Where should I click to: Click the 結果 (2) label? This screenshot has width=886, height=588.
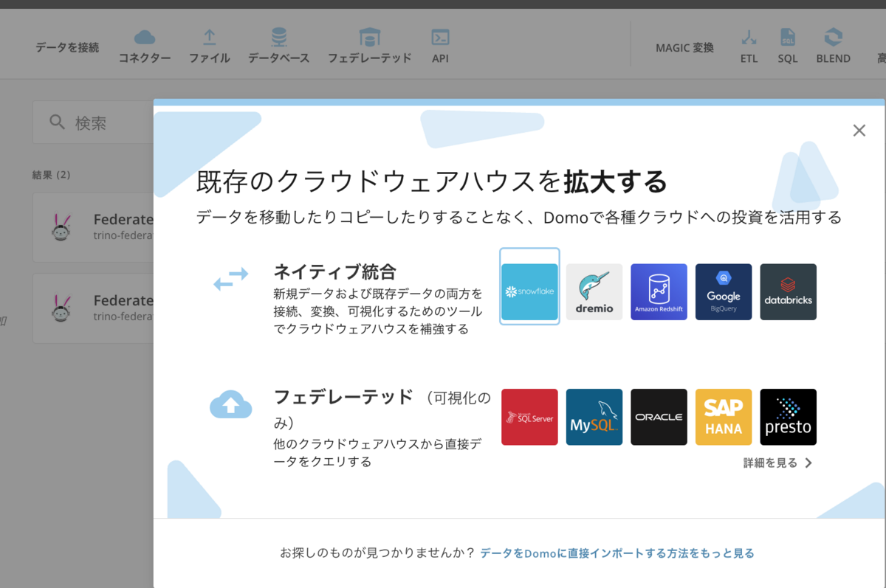point(52,175)
